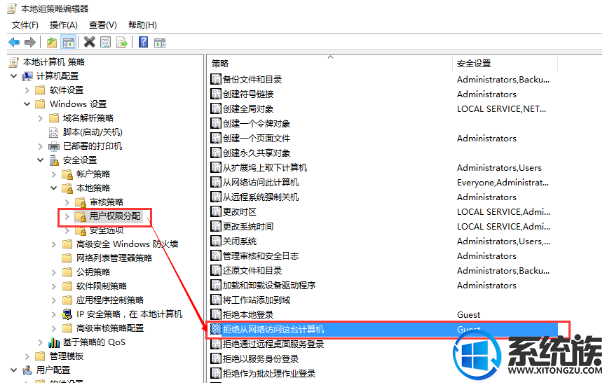Click the Back arrow toolbar icon

pyautogui.click(x=14, y=42)
